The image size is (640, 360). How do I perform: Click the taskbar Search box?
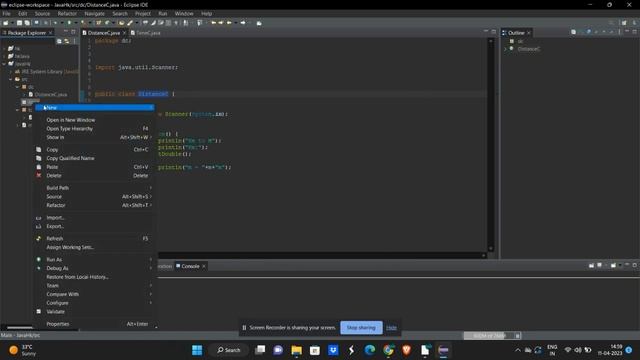point(229,350)
